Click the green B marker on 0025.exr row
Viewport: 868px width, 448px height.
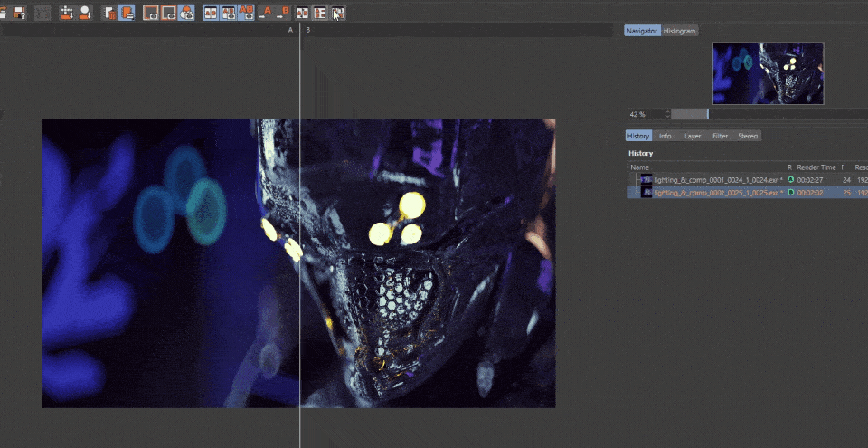[790, 193]
